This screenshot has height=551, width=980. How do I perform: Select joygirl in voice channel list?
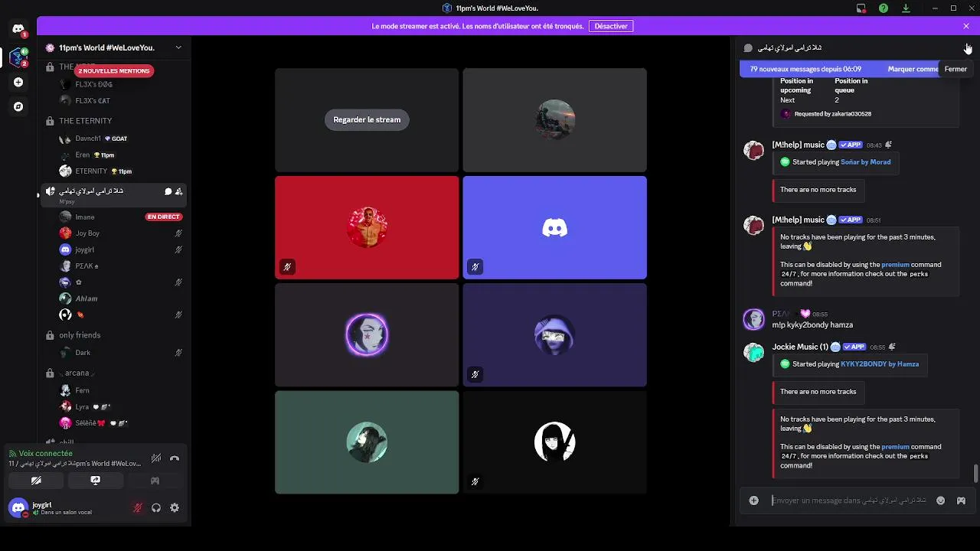tap(120, 249)
